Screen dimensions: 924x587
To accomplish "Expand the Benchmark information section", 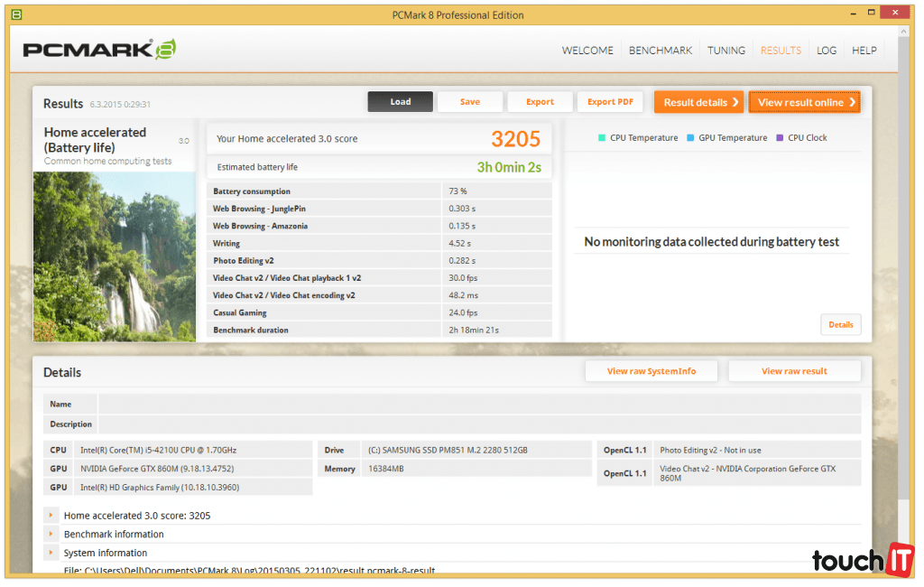I will pyautogui.click(x=51, y=534).
